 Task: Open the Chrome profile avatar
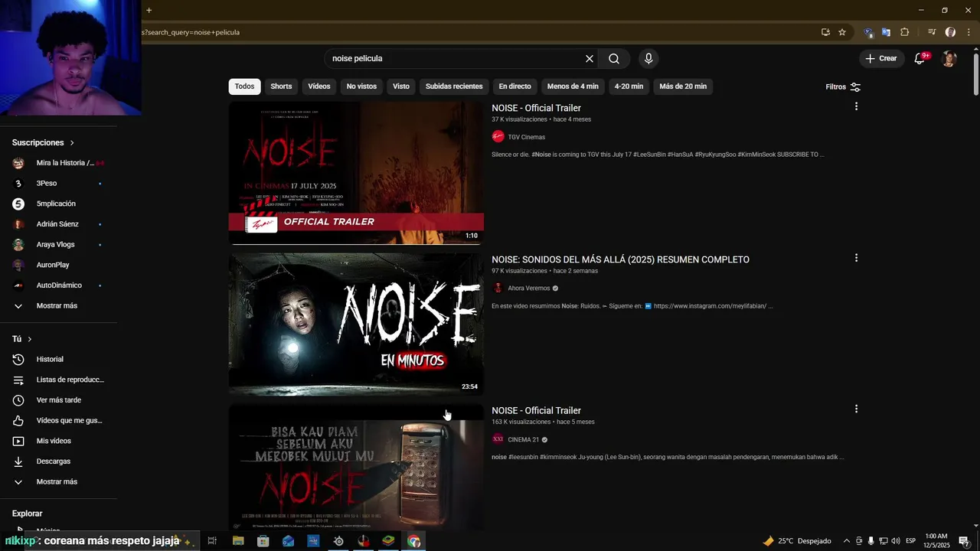(950, 32)
